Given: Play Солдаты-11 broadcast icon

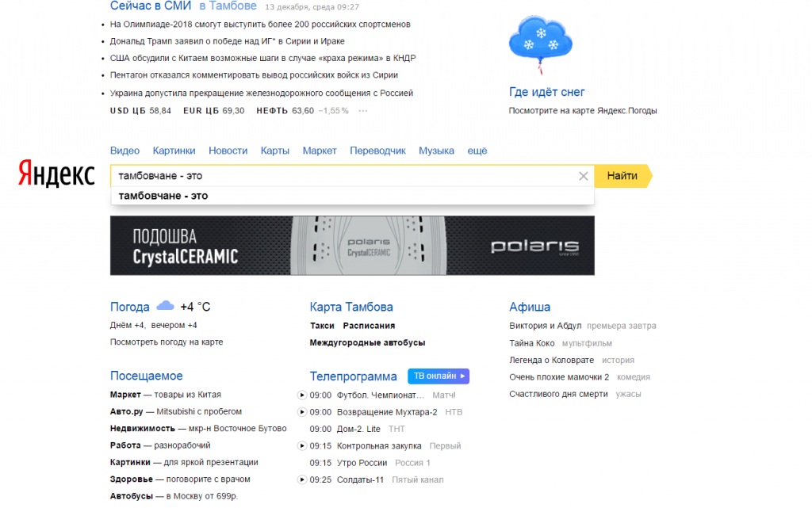Looking at the screenshot, I should point(302,480).
